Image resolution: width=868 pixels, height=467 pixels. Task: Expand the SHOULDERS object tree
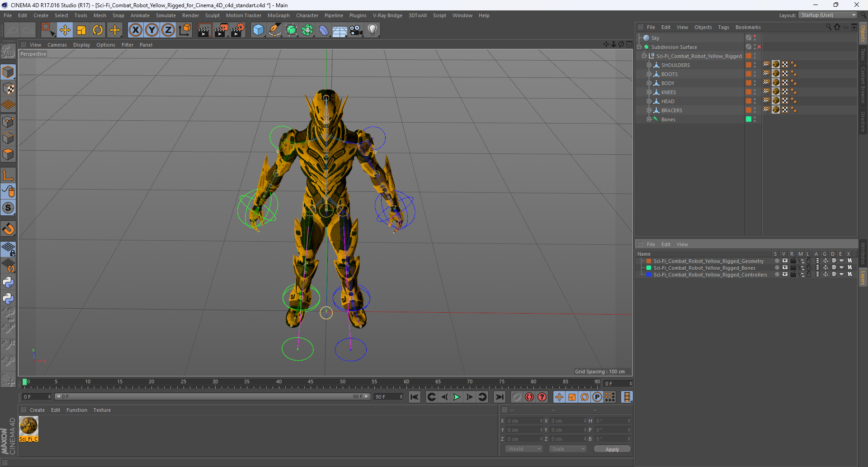coord(649,65)
